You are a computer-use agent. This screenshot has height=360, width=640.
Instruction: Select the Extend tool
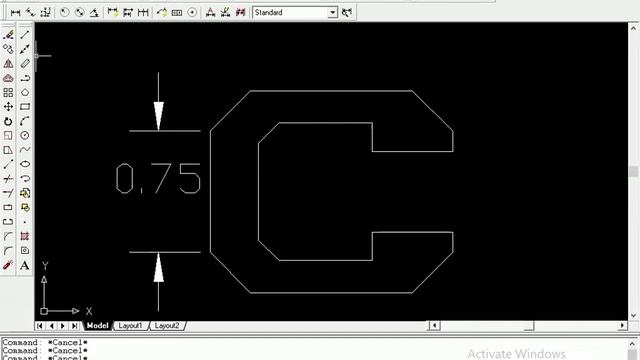(8, 193)
